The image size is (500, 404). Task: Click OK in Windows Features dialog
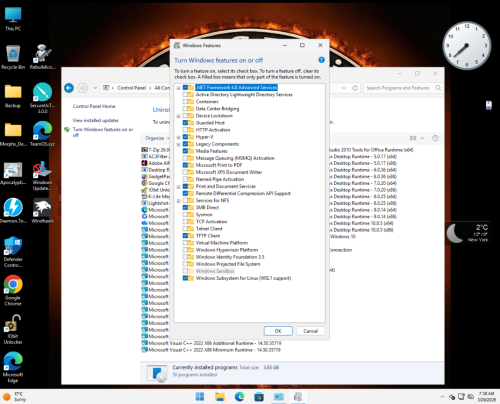(x=278, y=331)
